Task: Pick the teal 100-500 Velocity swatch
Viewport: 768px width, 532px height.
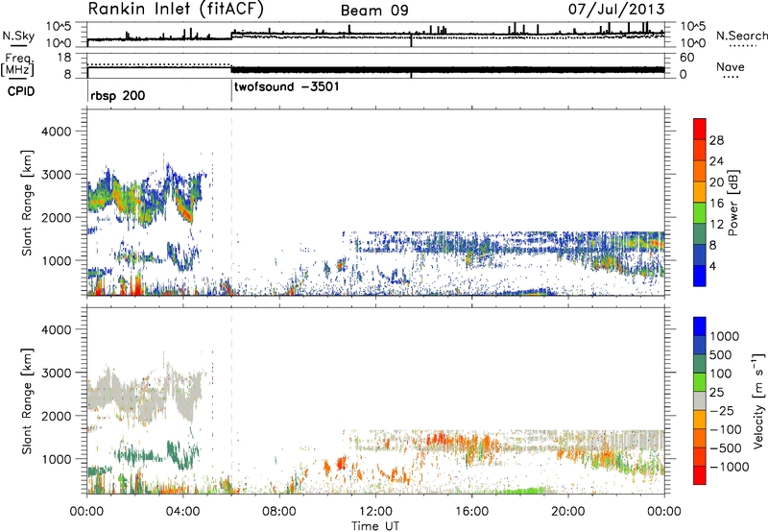Action: (700, 364)
